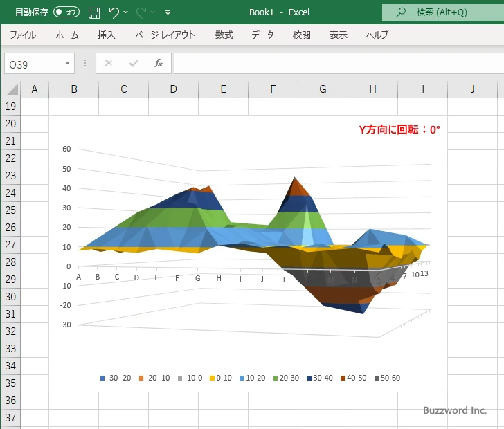This screenshot has height=429, width=504.
Task: Click the -20--10 legend entry
Action: [x=154, y=378]
